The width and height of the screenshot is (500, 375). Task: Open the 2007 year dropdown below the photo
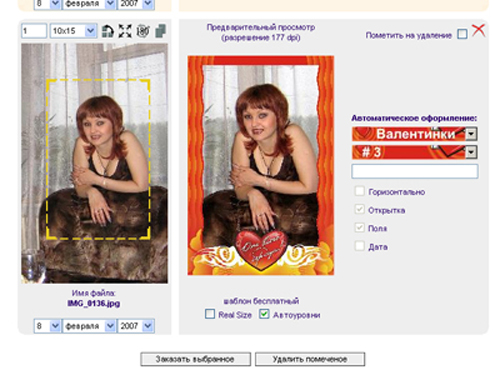coord(136,326)
